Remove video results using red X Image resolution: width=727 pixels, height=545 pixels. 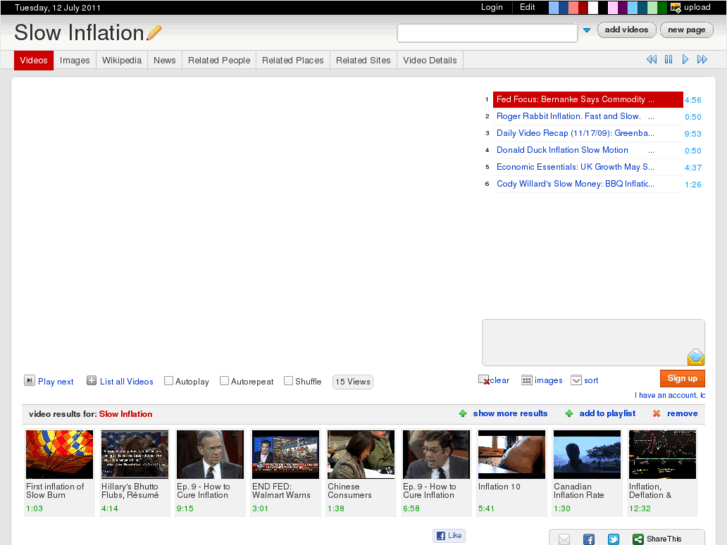(657, 413)
